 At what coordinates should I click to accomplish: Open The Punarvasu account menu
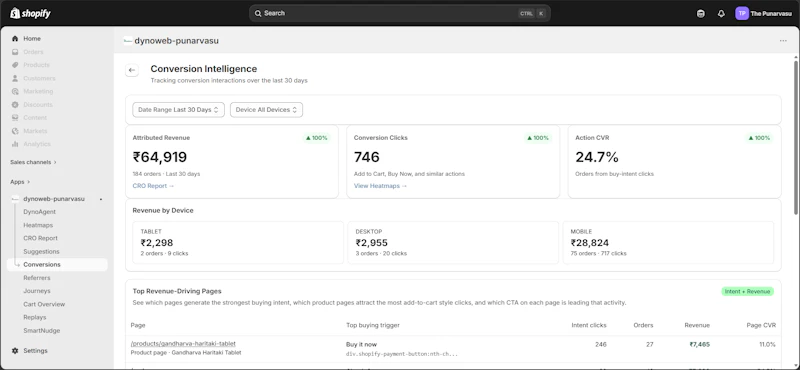764,14
